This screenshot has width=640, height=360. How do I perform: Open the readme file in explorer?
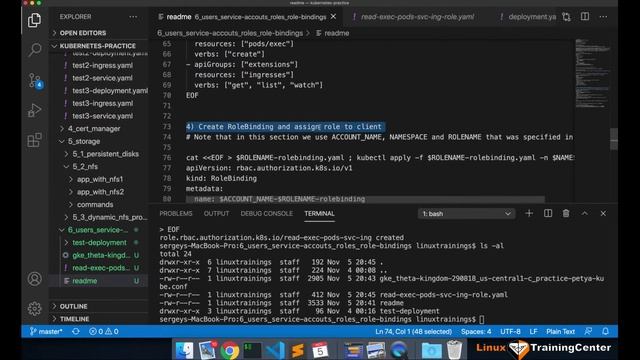click(84, 281)
